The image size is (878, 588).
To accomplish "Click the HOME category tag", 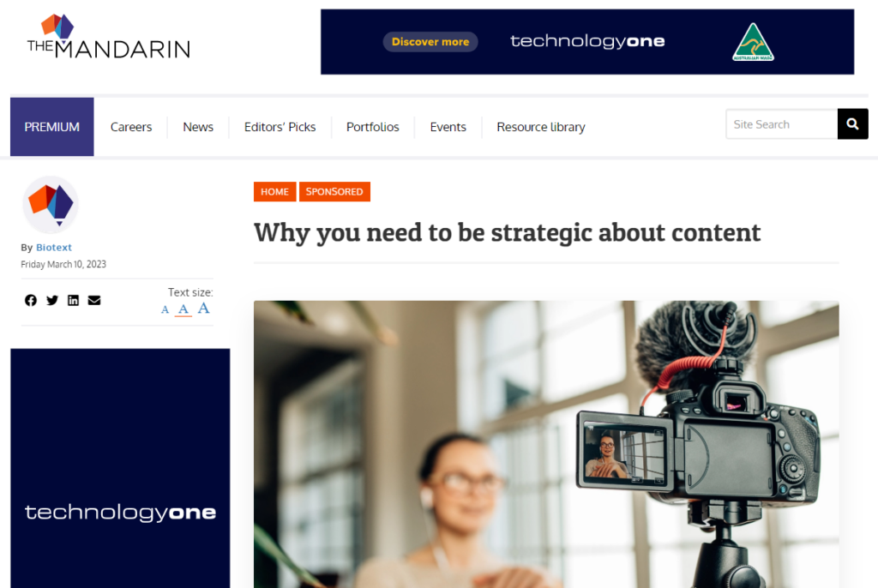I will pyautogui.click(x=275, y=191).
